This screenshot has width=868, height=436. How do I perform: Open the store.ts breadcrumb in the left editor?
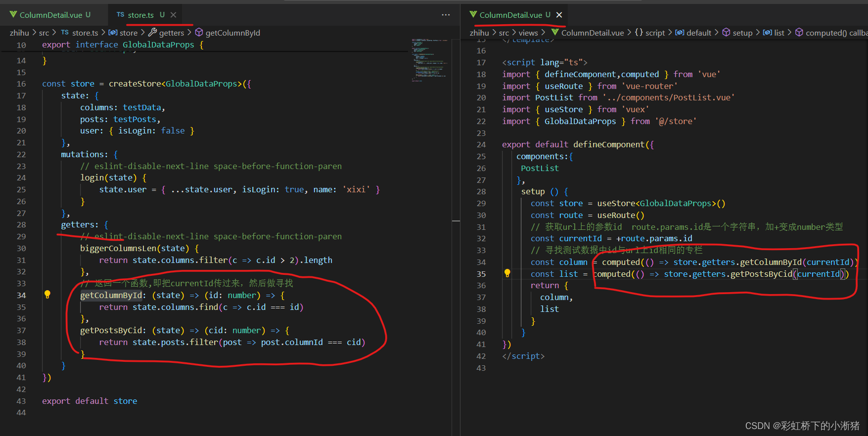point(85,33)
